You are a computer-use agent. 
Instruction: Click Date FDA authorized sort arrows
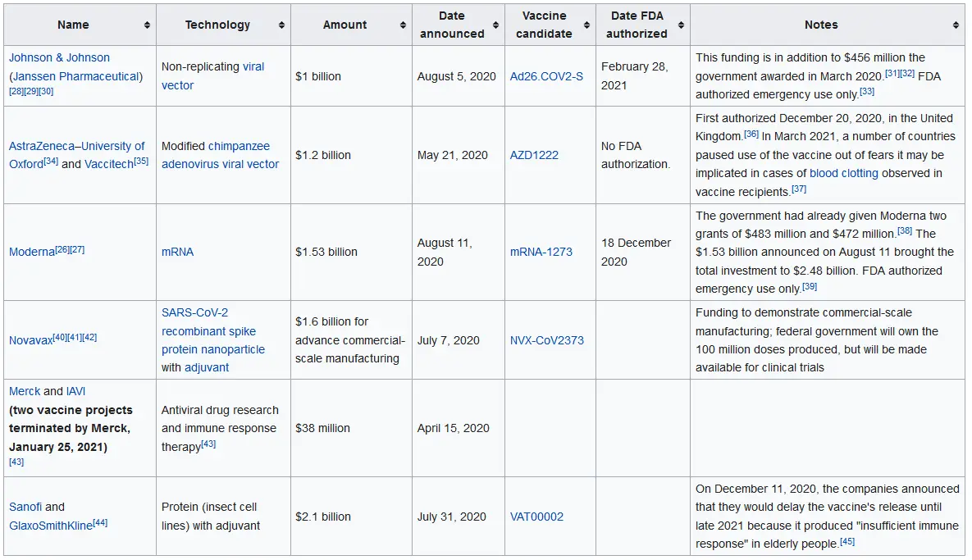(x=682, y=25)
